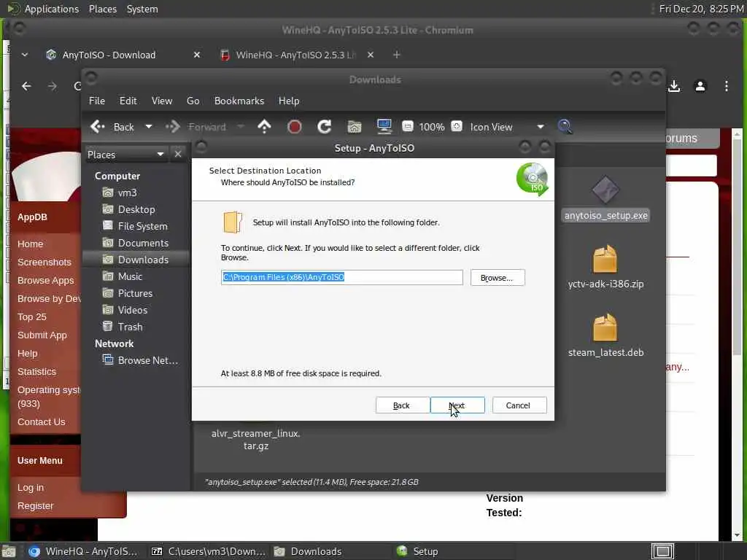This screenshot has height=560, width=747.
Task: Select the anytoiso_setup.exe file icon
Action: [605, 190]
